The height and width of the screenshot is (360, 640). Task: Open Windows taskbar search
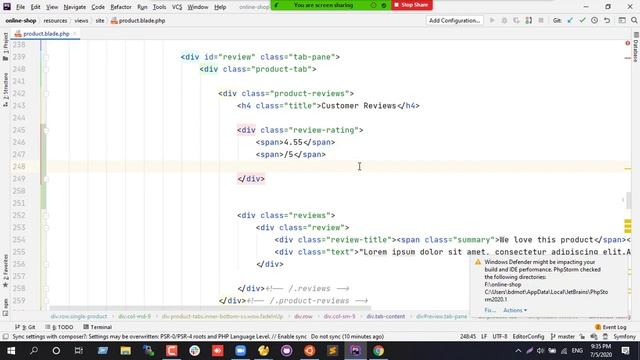[34, 351]
